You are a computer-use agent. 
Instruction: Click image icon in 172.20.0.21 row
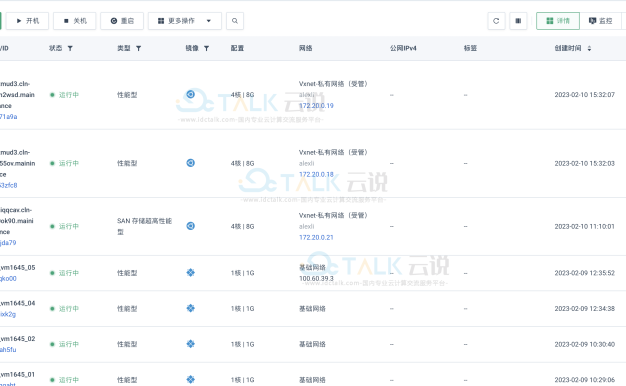click(x=190, y=226)
